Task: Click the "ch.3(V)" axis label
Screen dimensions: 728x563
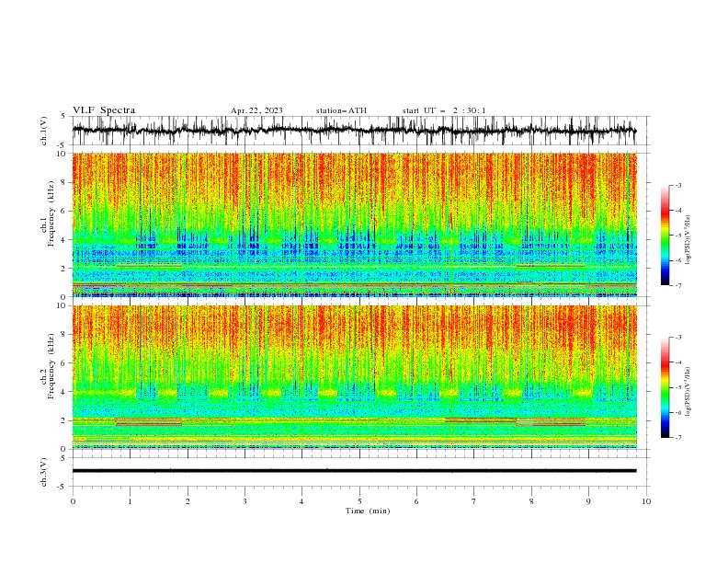Action: tap(44, 472)
